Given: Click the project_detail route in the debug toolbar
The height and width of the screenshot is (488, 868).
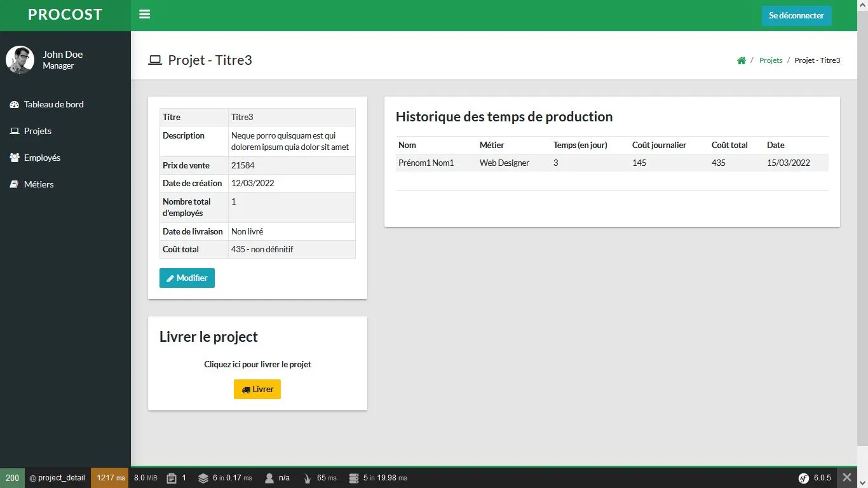Looking at the screenshot, I should [57, 478].
